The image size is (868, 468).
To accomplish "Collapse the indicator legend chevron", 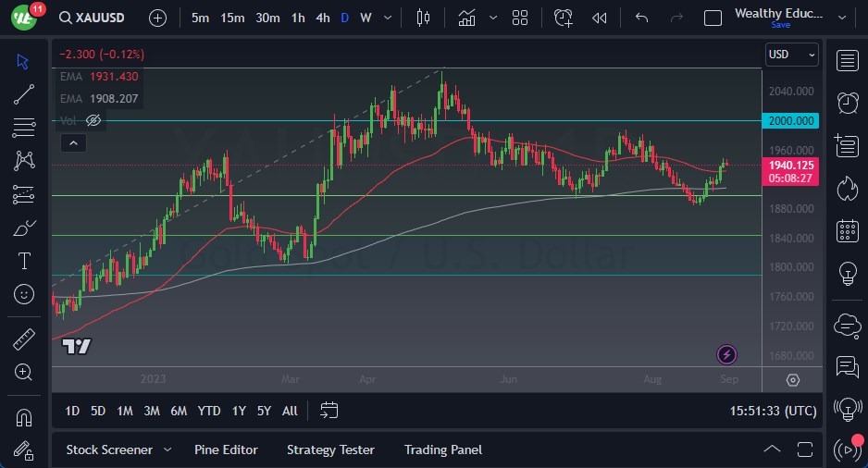I will [x=72, y=142].
